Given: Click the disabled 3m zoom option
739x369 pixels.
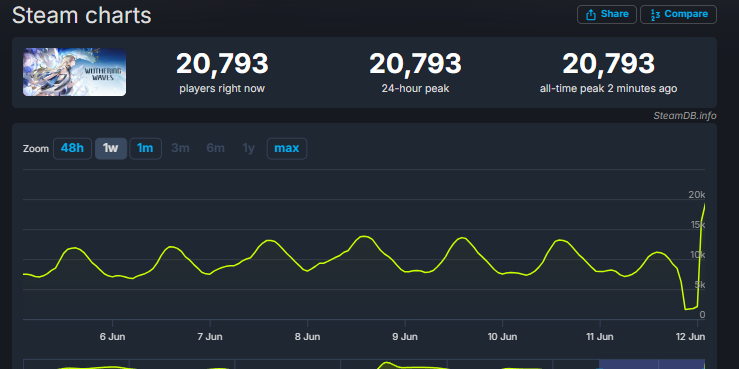Looking at the screenshot, I should (181, 148).
